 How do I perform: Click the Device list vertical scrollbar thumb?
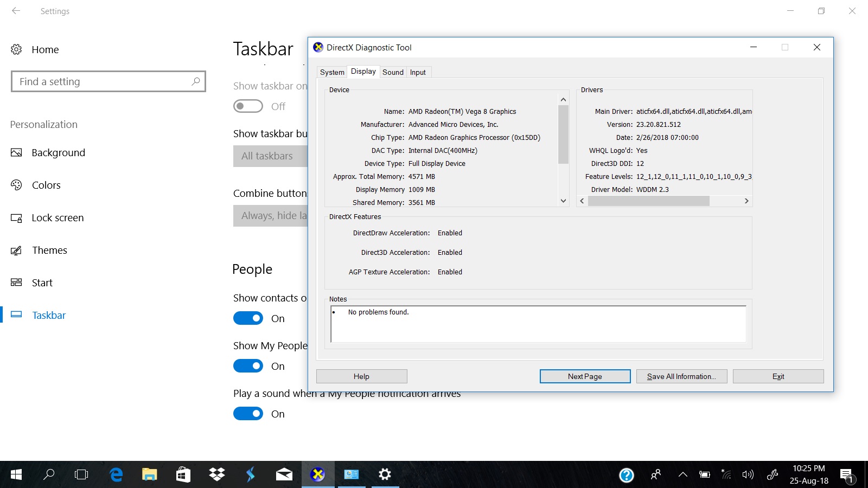click(x=563, y=134)
